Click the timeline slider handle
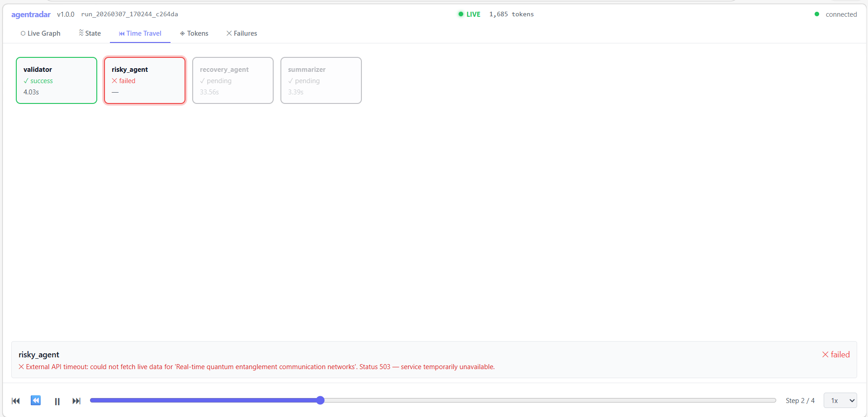 coord(320,400)
